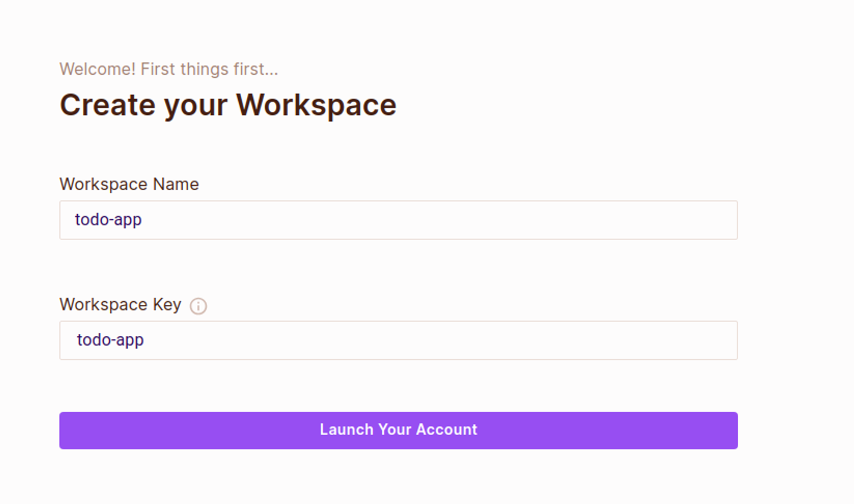The height and width of the screenshot is (504, 854).
Task: Click the Workspace Key field label
Action: 120,305
